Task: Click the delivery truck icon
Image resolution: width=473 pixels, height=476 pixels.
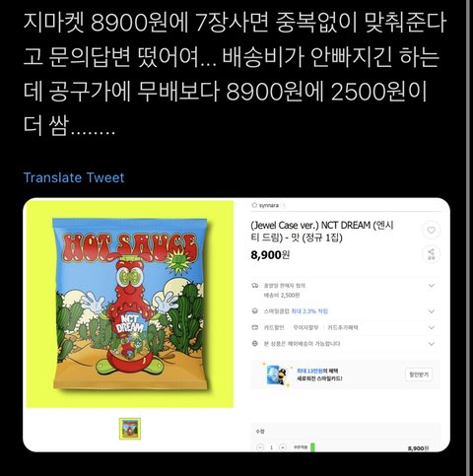Action: [x=254, y=286]
